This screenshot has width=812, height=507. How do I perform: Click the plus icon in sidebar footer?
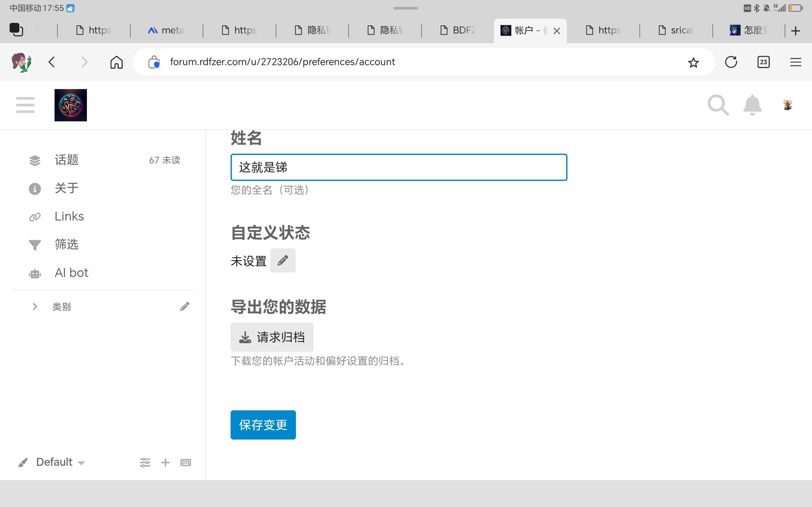[166, 462]
